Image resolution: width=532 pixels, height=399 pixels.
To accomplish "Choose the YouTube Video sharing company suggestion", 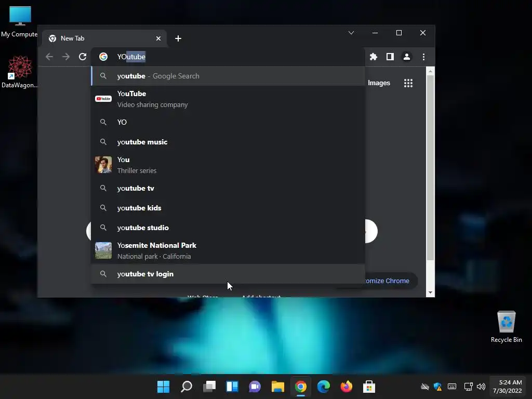I will tap(228, 99).
